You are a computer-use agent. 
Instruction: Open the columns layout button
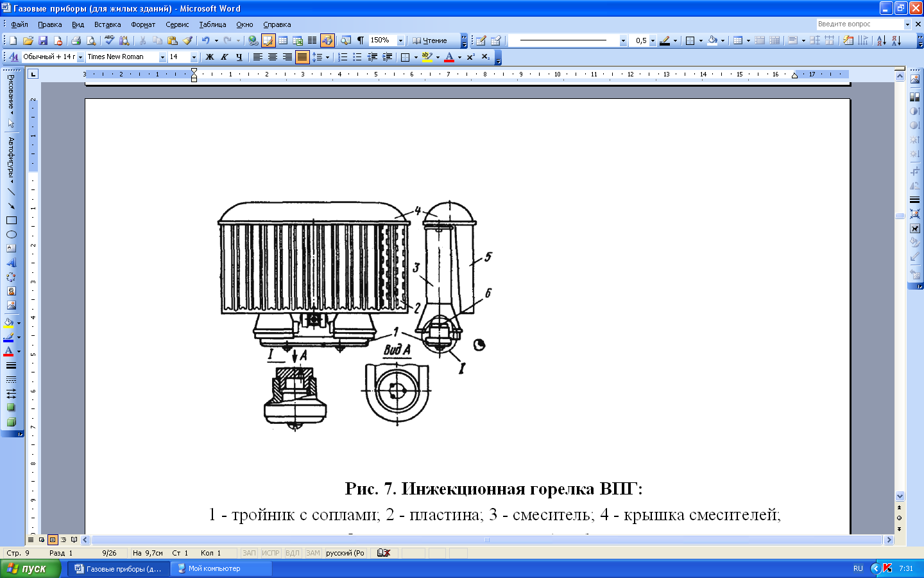coord(312,40)
